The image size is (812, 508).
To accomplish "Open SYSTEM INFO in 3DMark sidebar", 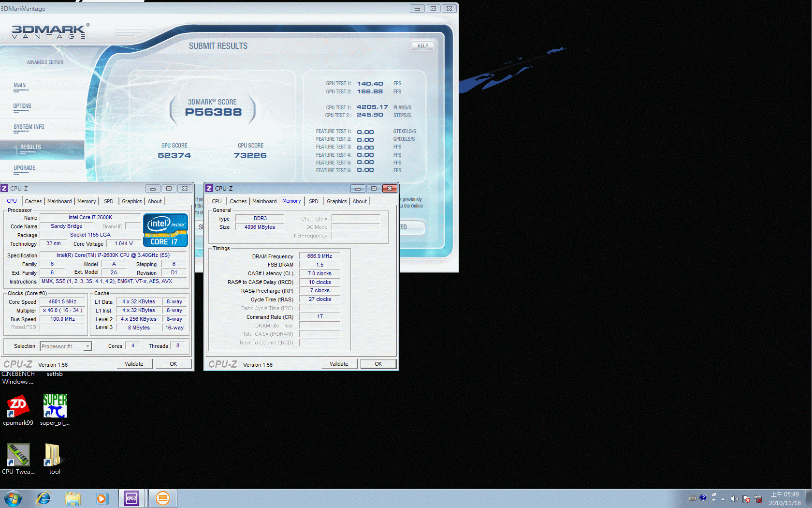I will coord(29,127).
